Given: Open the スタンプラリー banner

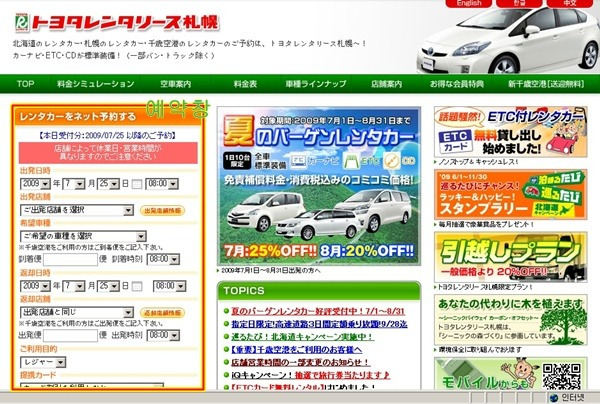Looking at the screenshot, I should 510,195.
